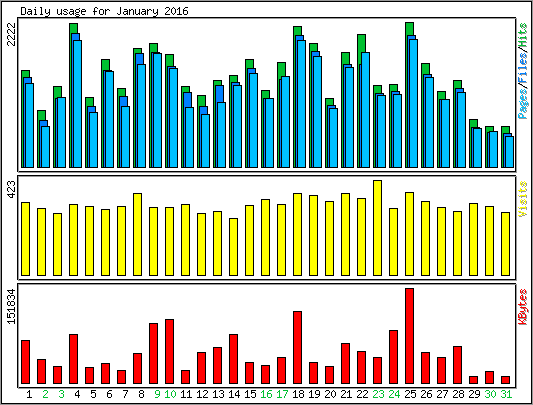The width and height of the screenshot is (533, 405).
Task: Select the red KBytes bar for day 25
Action: click(x=409, y=336)
